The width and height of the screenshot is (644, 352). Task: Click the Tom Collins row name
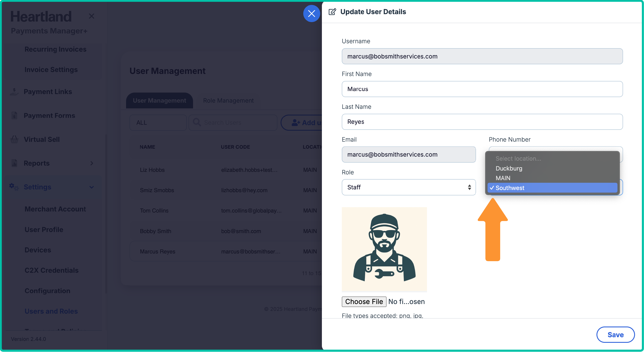(154, 211)
